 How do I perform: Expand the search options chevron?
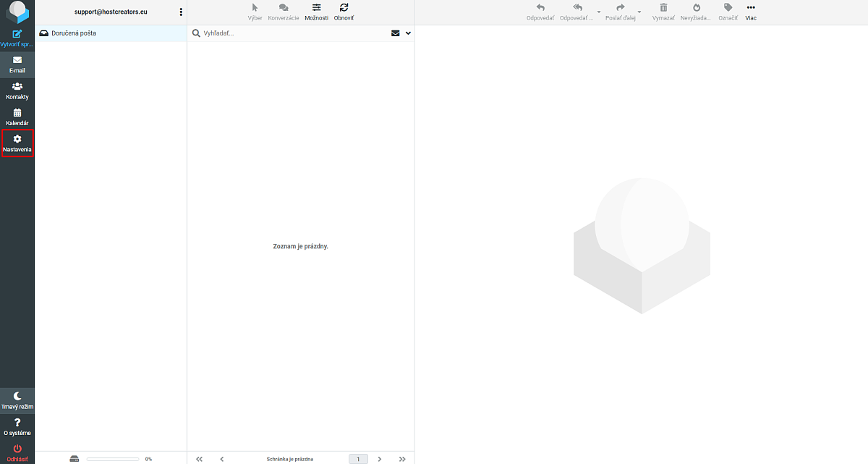pyautogui.click(x=408, y=33)
